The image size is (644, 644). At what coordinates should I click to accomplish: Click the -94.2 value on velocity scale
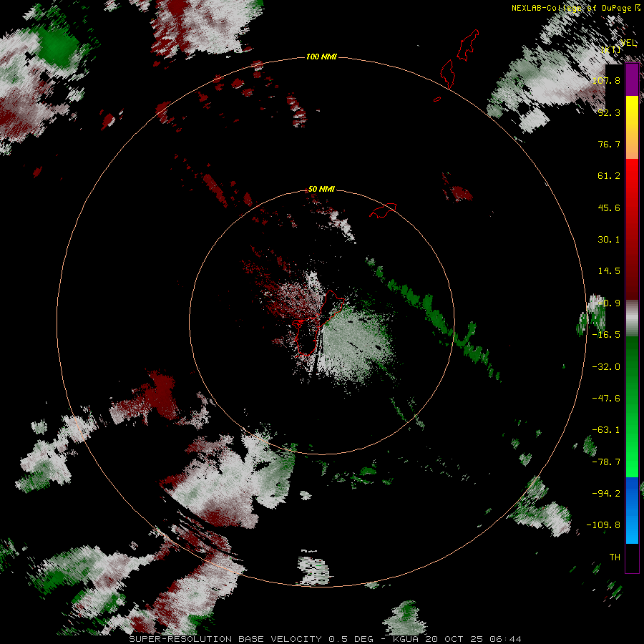[607, 494]
